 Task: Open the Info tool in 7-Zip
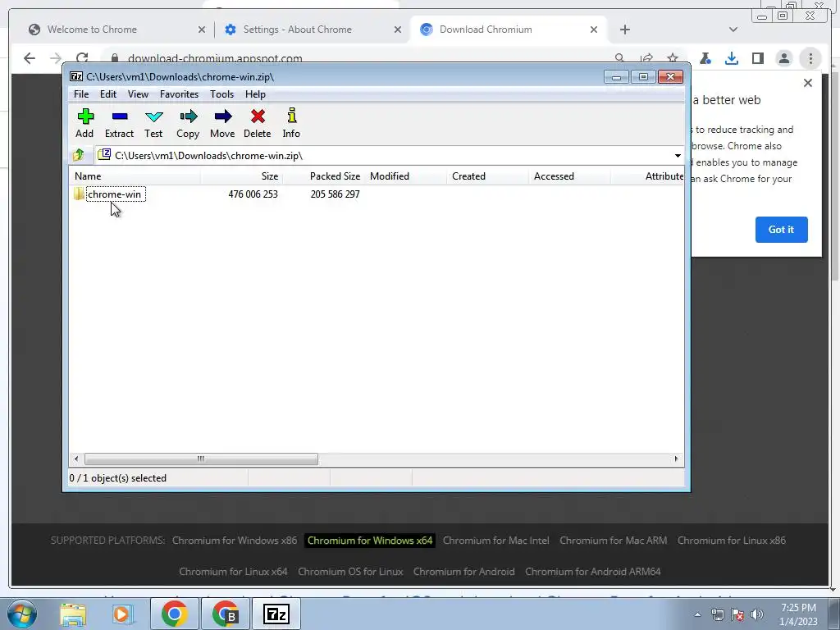pos(291,124)
